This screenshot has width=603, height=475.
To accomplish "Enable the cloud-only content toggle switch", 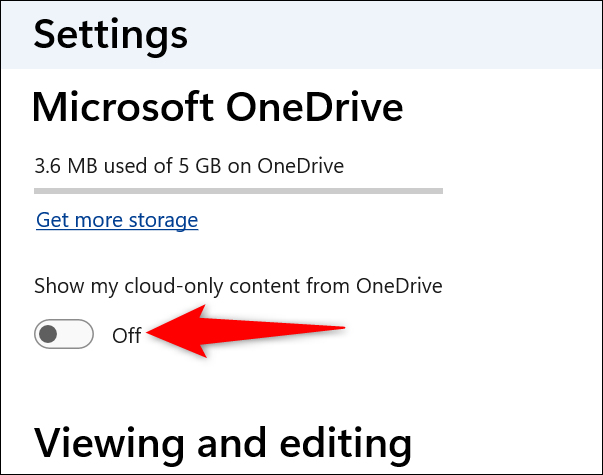I will coord(63,335).
